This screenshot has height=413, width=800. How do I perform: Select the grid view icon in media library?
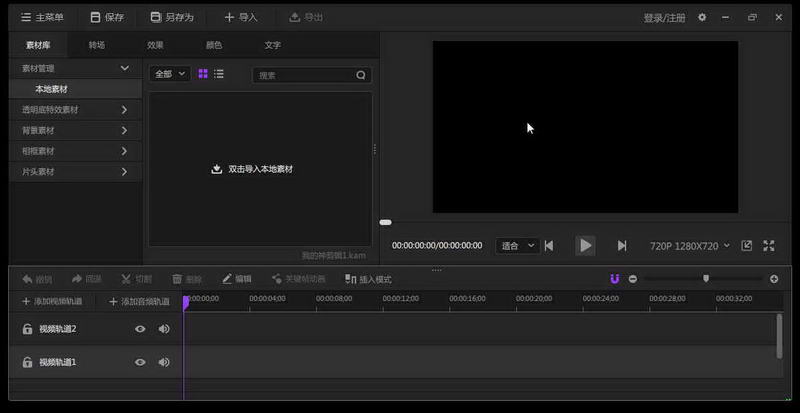pyautogui.click(x=203, y=74)
